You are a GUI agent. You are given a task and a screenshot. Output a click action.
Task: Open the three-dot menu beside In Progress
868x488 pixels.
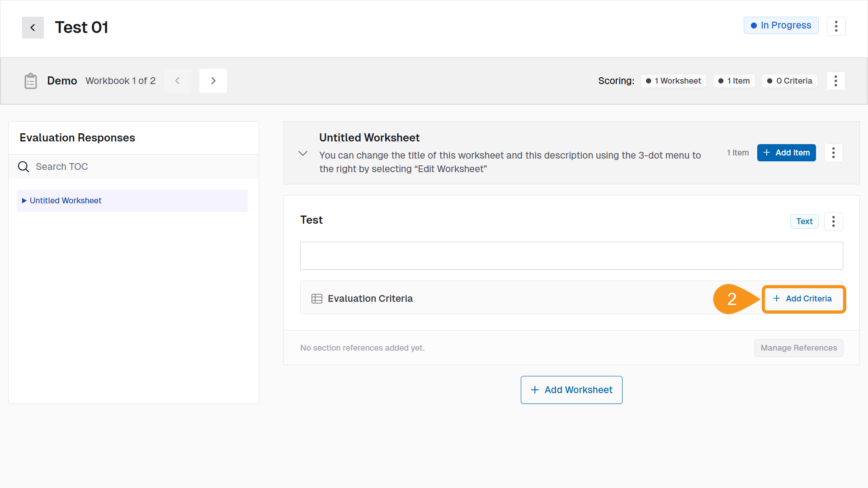(836, 26)
